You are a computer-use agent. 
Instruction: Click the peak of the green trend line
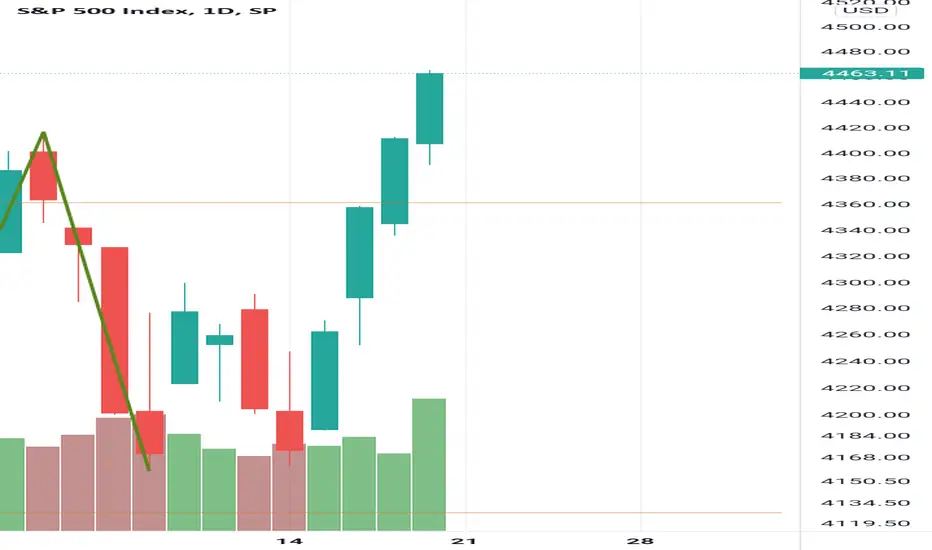coord(43,133)
